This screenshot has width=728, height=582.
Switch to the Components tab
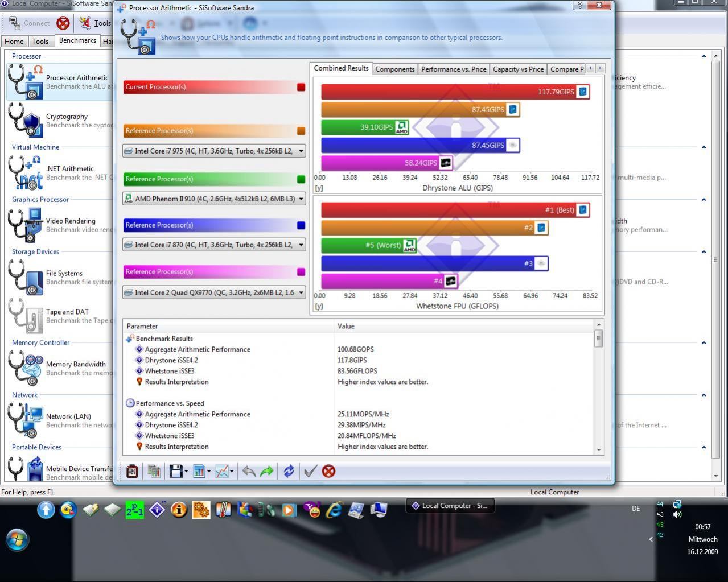(x=395, y=69)
